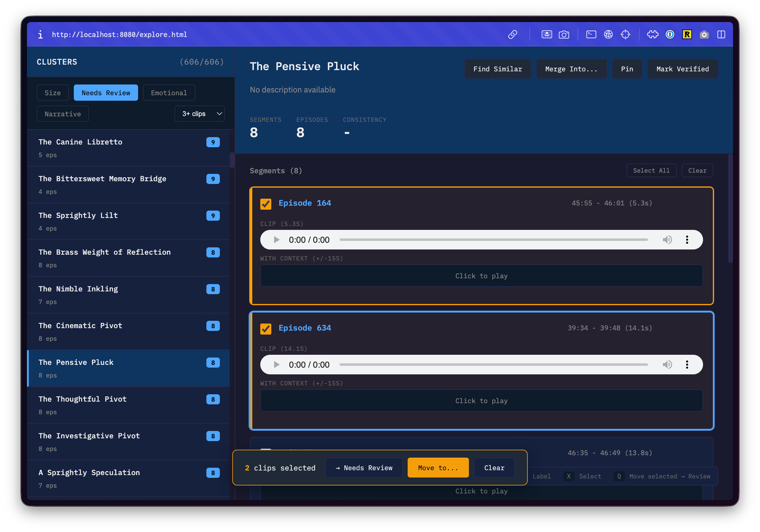Viewport: 760px width, 532px height.
Task: Click the 1Password extension icon
Action: (x=670, y=34)
